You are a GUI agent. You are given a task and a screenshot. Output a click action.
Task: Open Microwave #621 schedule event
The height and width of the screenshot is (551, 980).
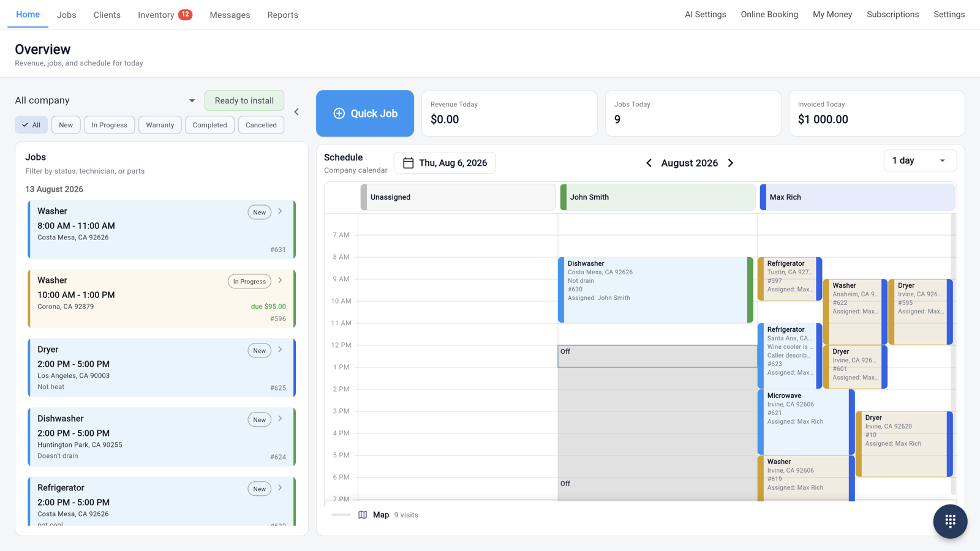pyautogui.click(x=806, y=422)
